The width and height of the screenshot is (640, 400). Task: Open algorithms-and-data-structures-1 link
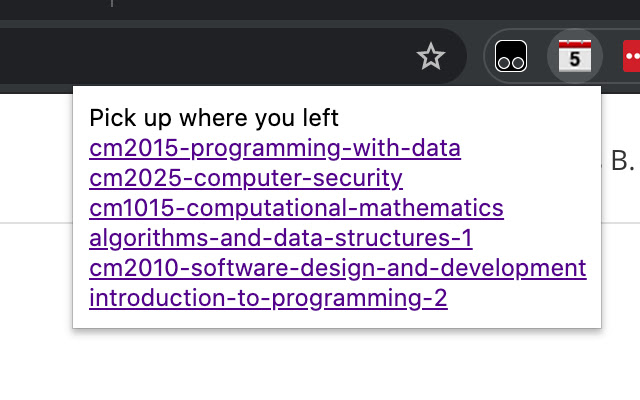pyautogui.click(x=280, y=238)
